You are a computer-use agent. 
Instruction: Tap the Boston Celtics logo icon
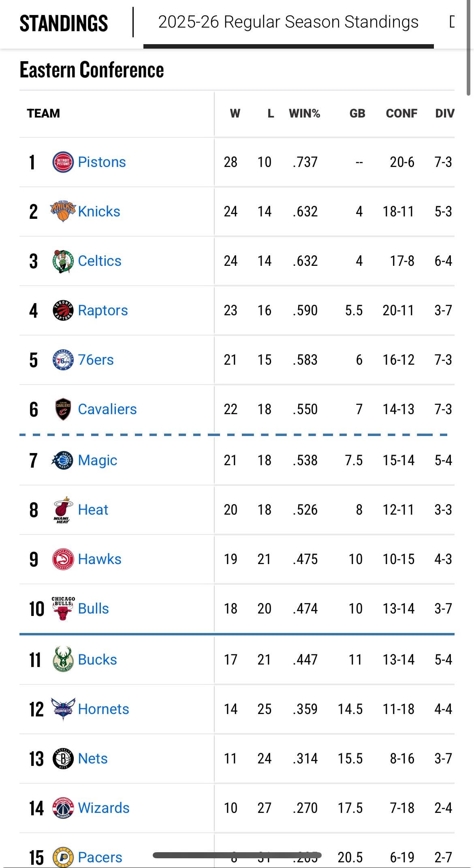click(x=63, y=261)
